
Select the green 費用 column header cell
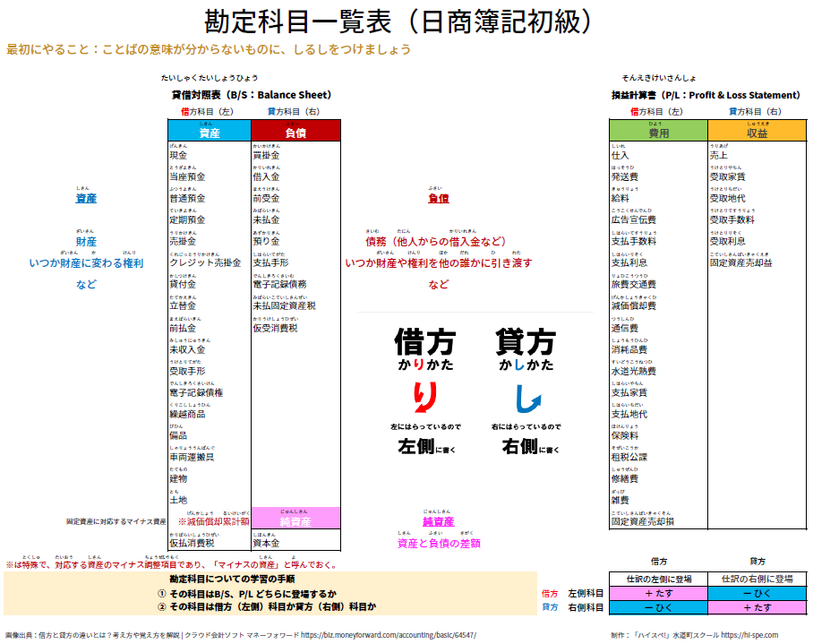pos(659,133)
